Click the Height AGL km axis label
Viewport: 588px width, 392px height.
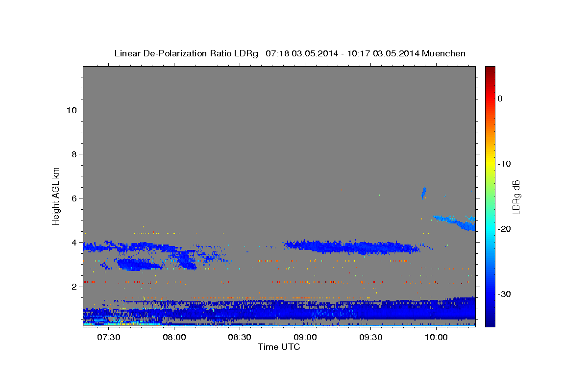click(56, 196)
